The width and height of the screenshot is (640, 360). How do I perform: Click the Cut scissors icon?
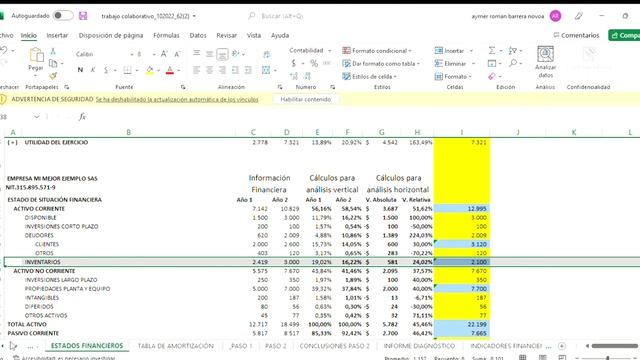point(53,51)
